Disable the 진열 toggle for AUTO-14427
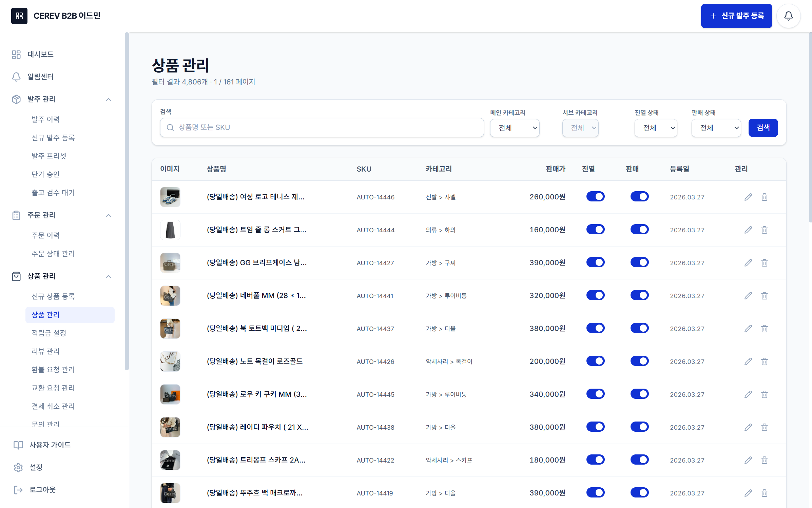 [596, 262]
